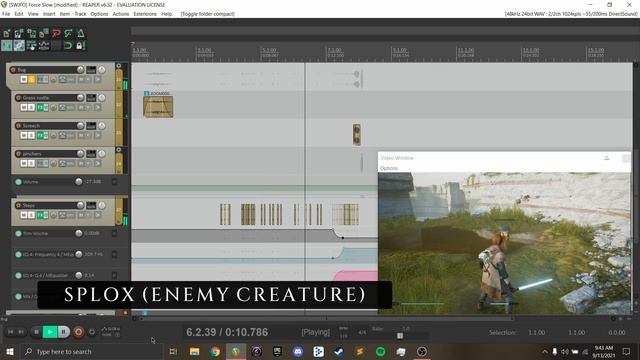Open the View menu
This screenshot has width=640, height=360.
pos(33,14)
